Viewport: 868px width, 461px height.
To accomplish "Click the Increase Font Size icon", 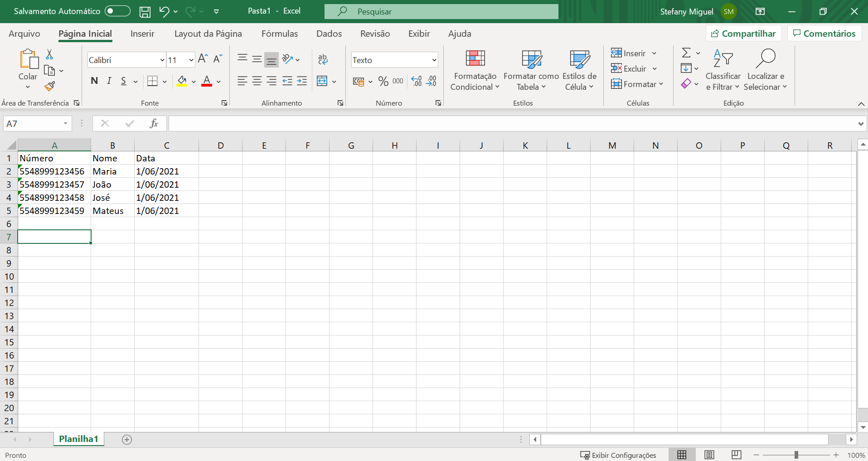I will pyautogui.click(x=203, y=58).
